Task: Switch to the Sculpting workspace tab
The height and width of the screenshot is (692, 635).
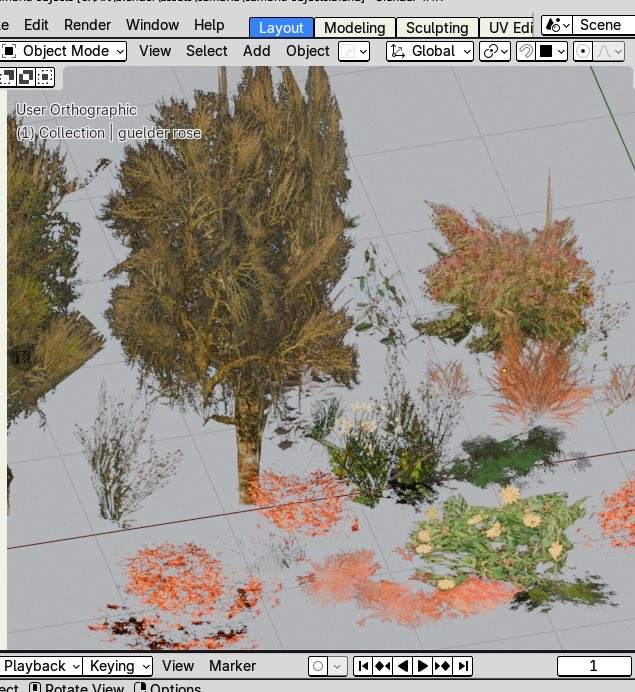Action: 437,28
